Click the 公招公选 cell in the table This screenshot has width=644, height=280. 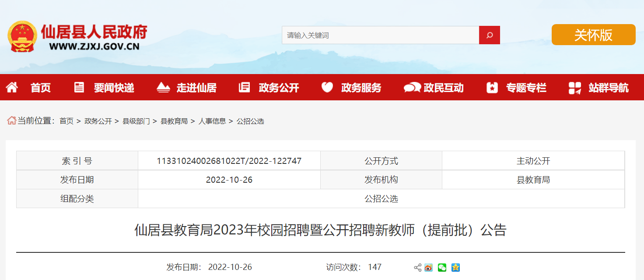[381, 198]
